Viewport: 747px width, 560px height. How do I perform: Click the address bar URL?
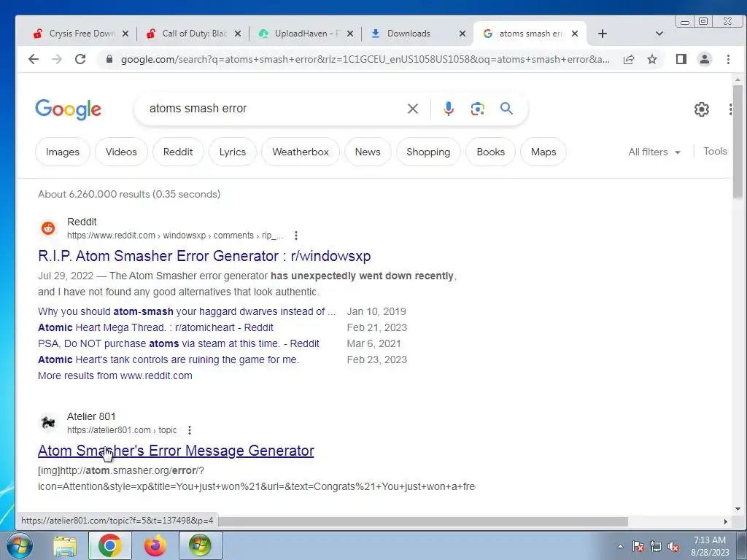[x=365, y=59]
